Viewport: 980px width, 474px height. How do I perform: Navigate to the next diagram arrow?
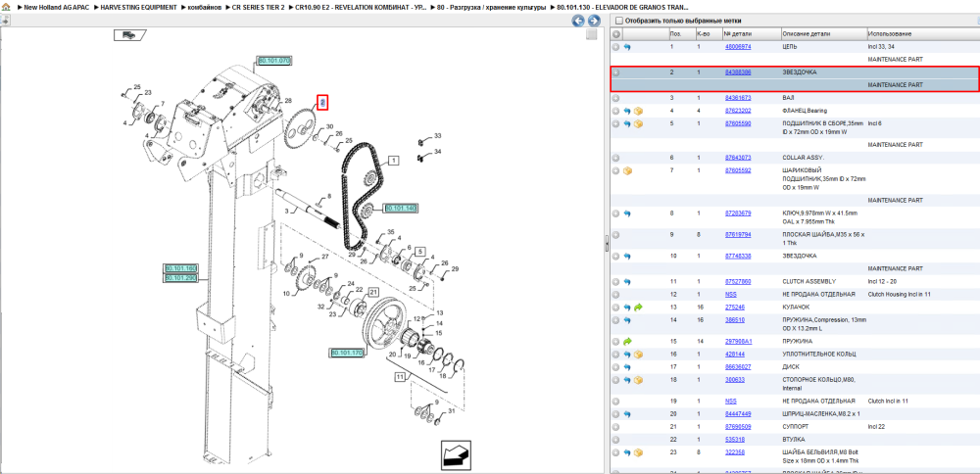tap(593, 21)
